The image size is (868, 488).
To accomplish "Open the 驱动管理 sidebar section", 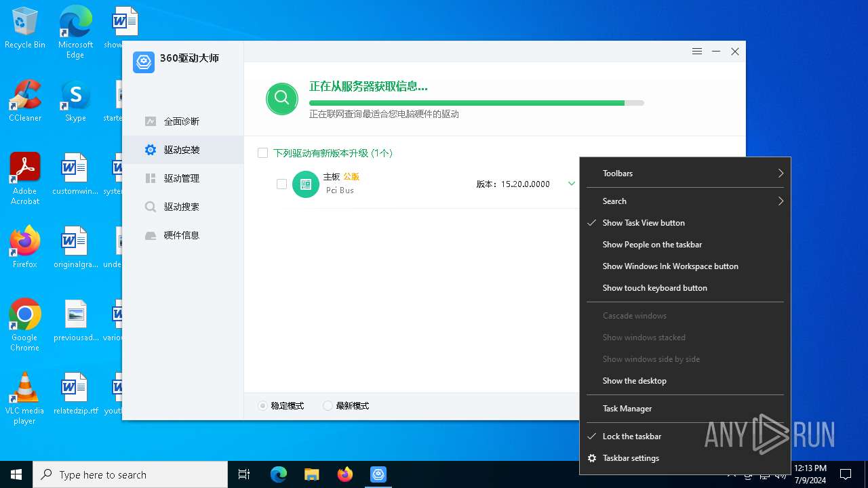I will 182,178.
